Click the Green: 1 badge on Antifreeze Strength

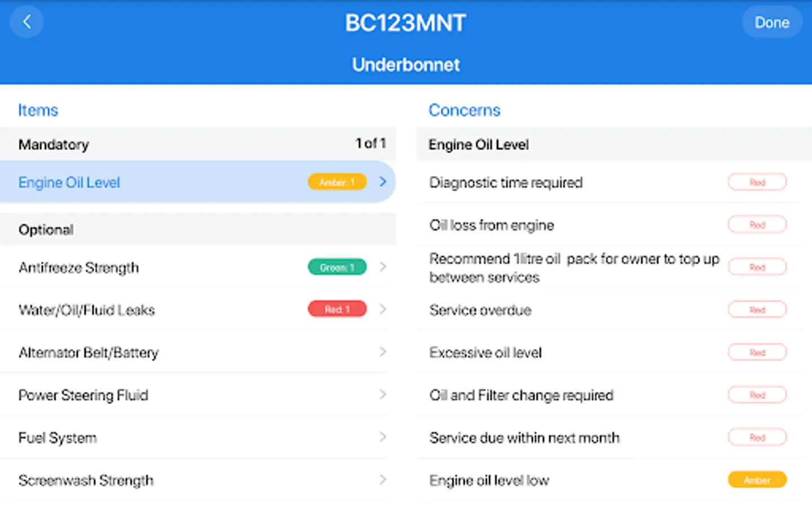tap(337, 267)
